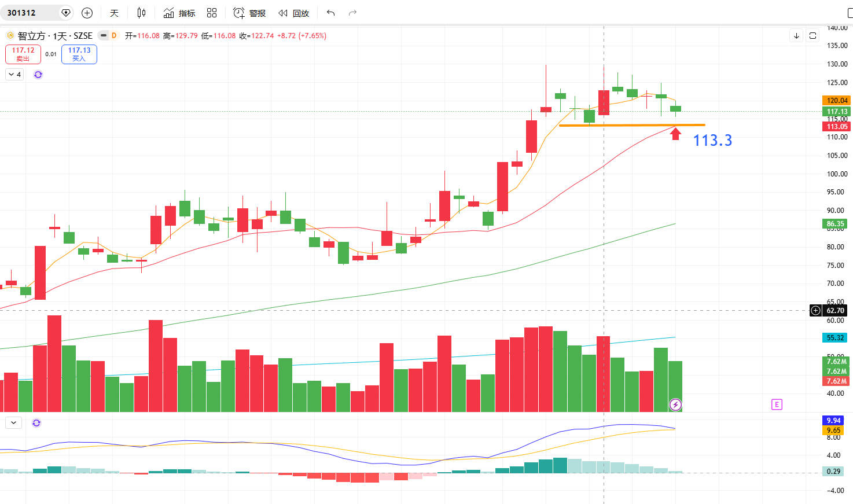Redo the last undone chart action

pyautogui.click(x=352, y=13)
